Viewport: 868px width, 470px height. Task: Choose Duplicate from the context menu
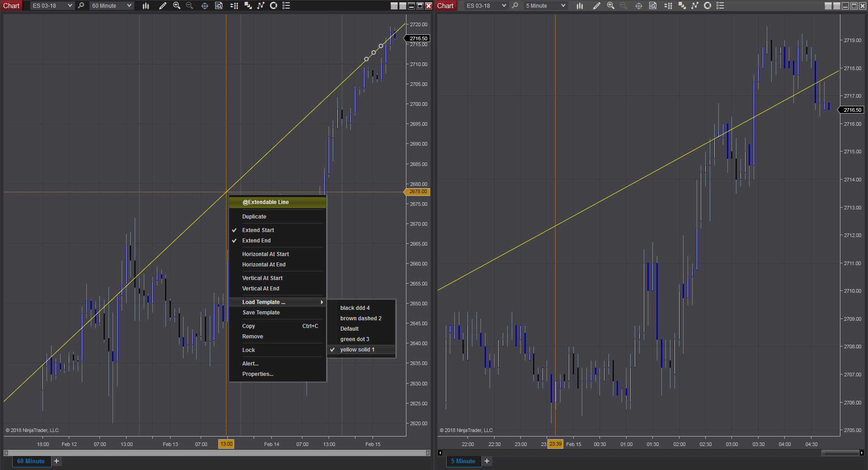pos(278,217)
